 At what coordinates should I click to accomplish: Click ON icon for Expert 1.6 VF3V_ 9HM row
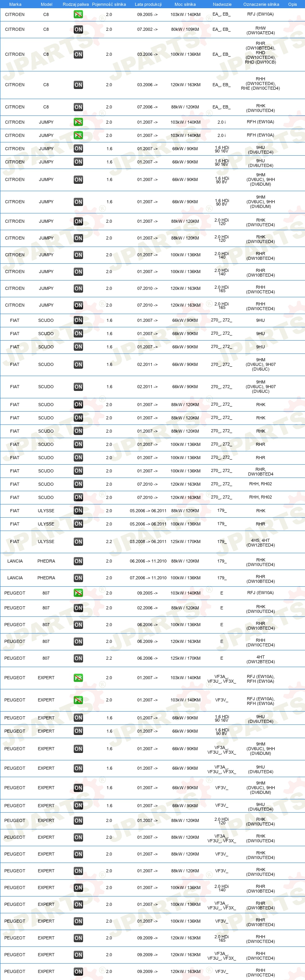tap(78, 788)
